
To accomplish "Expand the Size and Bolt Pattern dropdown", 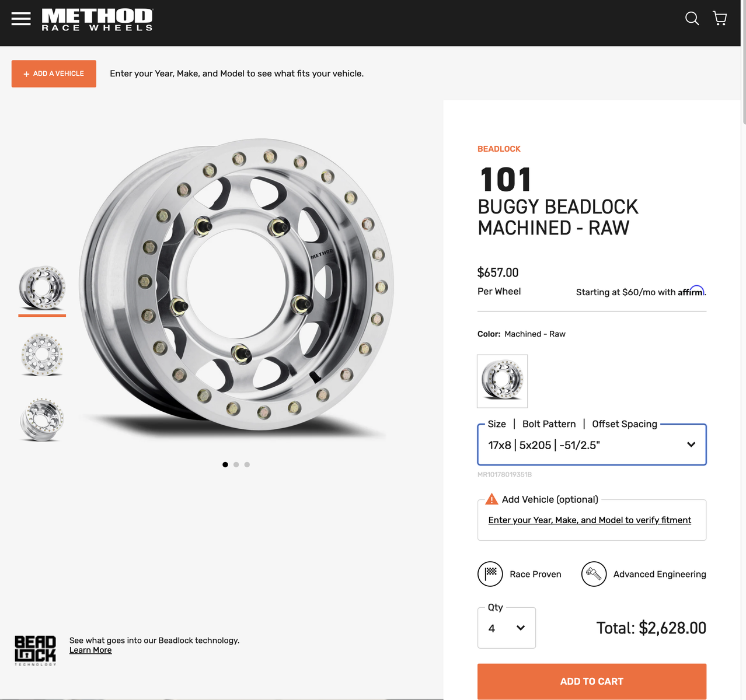I will click(592, 444).
